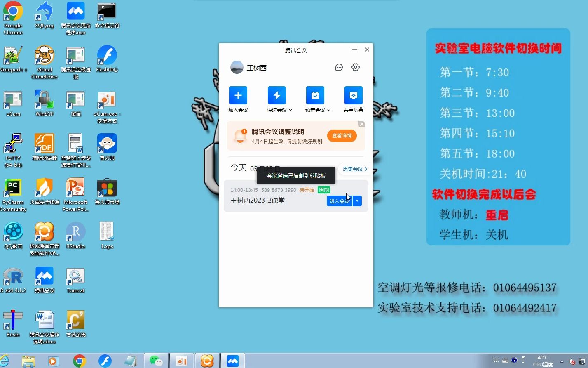Viewport: 588px width, 368px height.
Task: Select the SQLyog desktop icon
Action: point(45,15)
